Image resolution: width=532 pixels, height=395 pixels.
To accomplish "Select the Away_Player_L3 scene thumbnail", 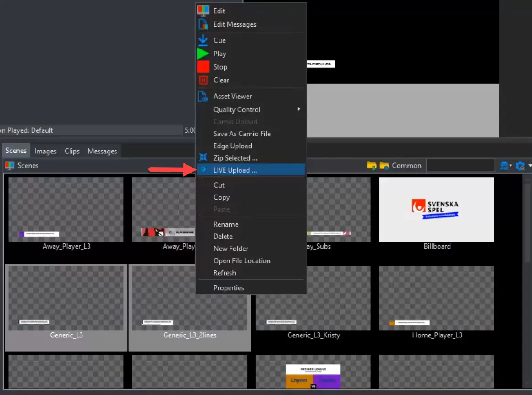I will pos(66,210).
